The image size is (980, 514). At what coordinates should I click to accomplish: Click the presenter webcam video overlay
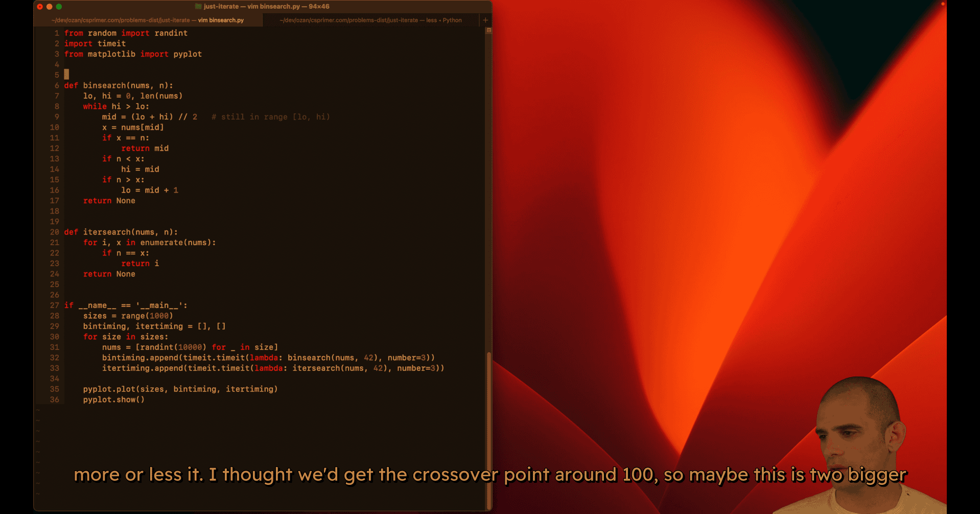coord(858,445)
